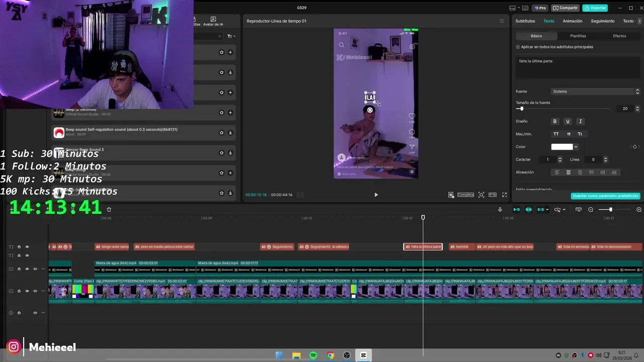Download the Beep sound Self-regulation sound effect
The height and width of the screenshot is (362, 644).
point(230,133)
